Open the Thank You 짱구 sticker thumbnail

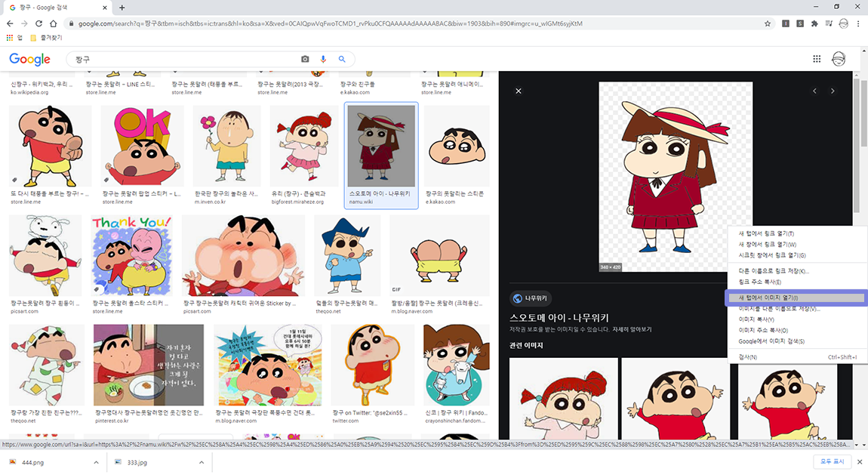click(x=133, y=255)
